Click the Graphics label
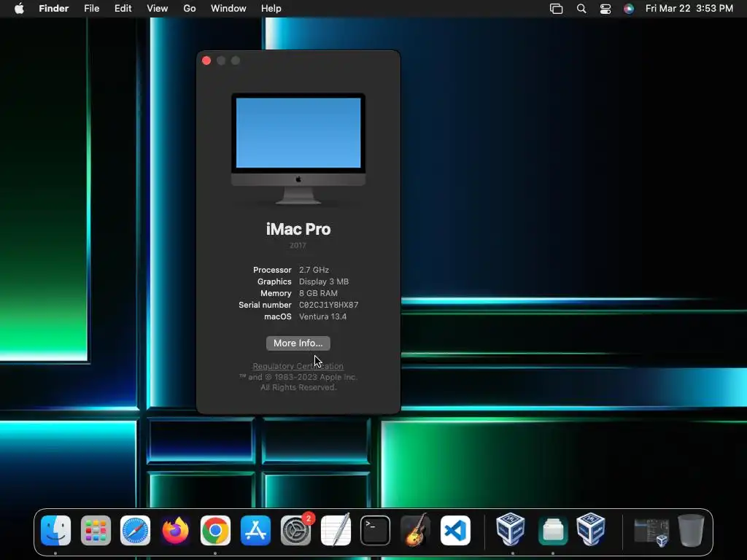 tap(274, 281)
